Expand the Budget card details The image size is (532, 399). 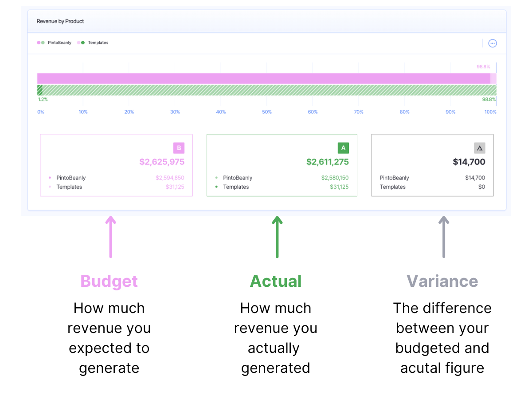pos(116,165)
